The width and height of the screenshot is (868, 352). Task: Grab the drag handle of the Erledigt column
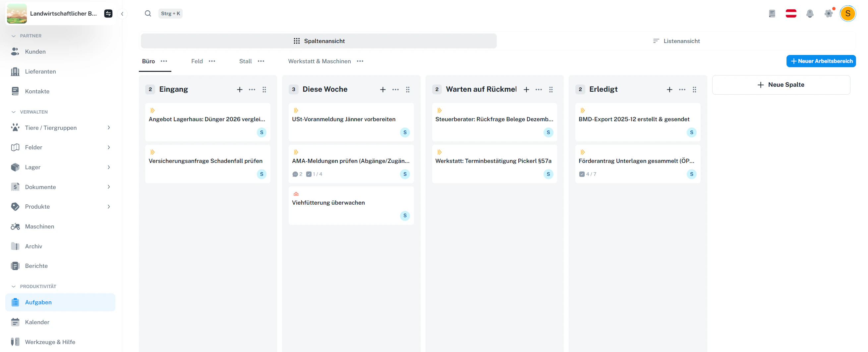(x=694, y=89)
